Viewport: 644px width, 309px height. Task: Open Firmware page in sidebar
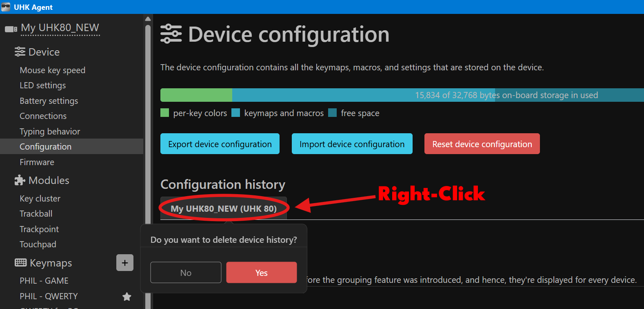[37, 162]
